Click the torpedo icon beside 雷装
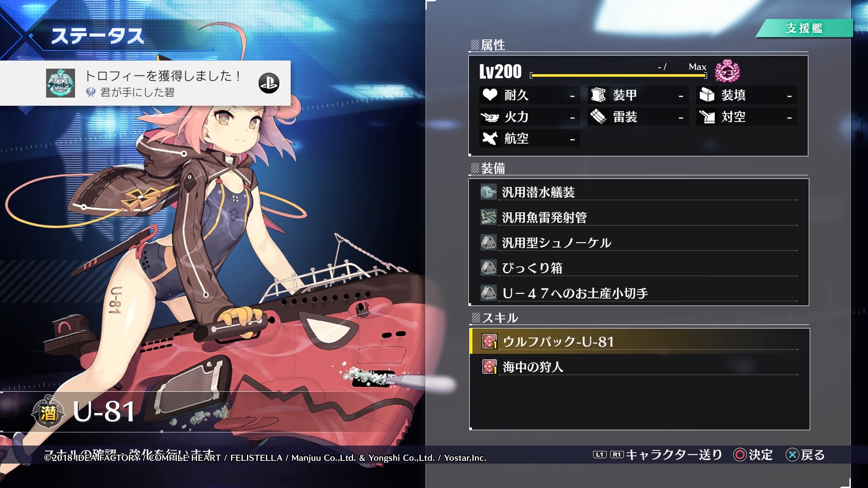This screenshot has height=488, width=868. pyautogui.click(x=598, y=117)
